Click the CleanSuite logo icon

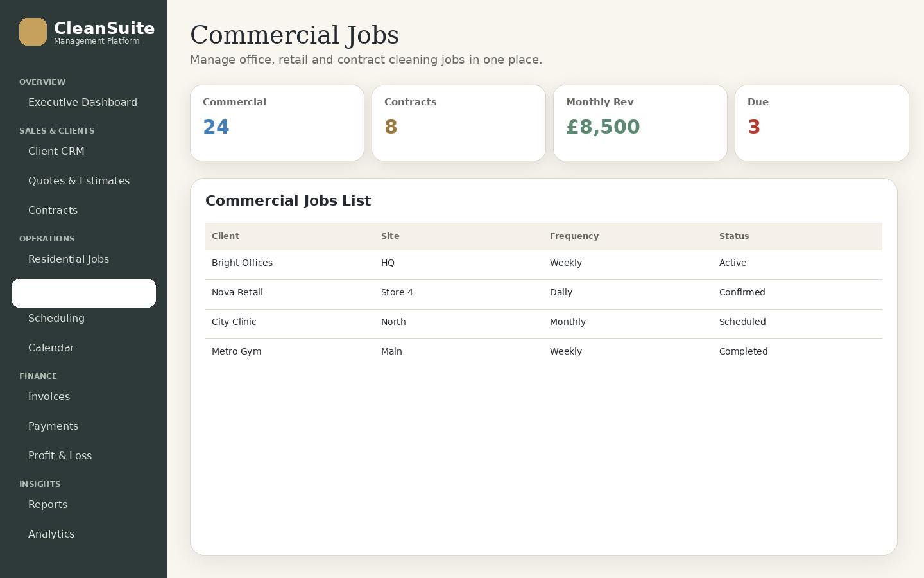33,32
